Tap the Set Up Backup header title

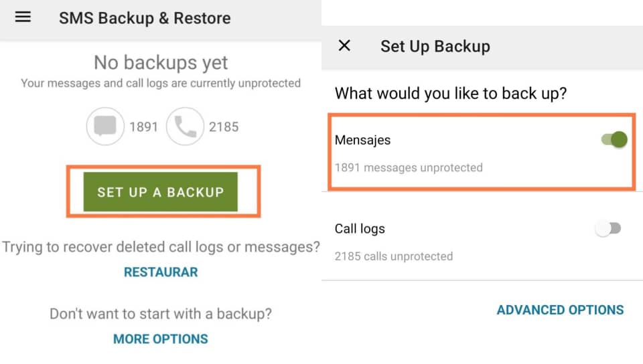coord(435,46)
